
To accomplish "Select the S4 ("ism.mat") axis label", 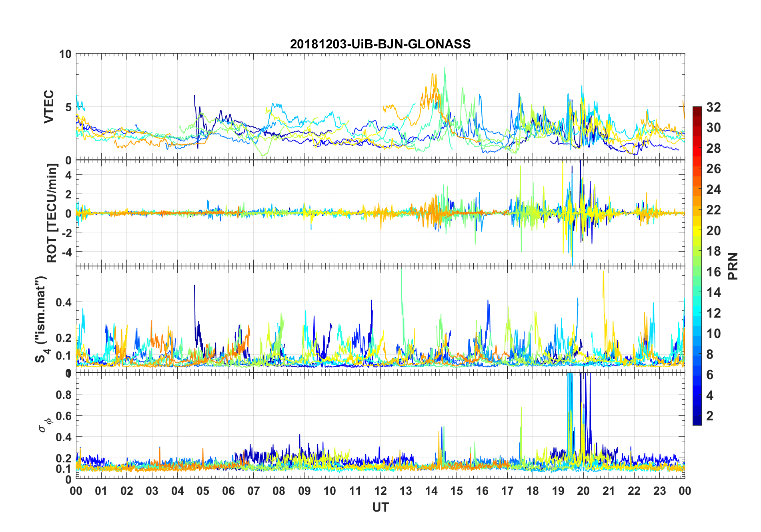I will pyautogui.click(x=41, y=319).
